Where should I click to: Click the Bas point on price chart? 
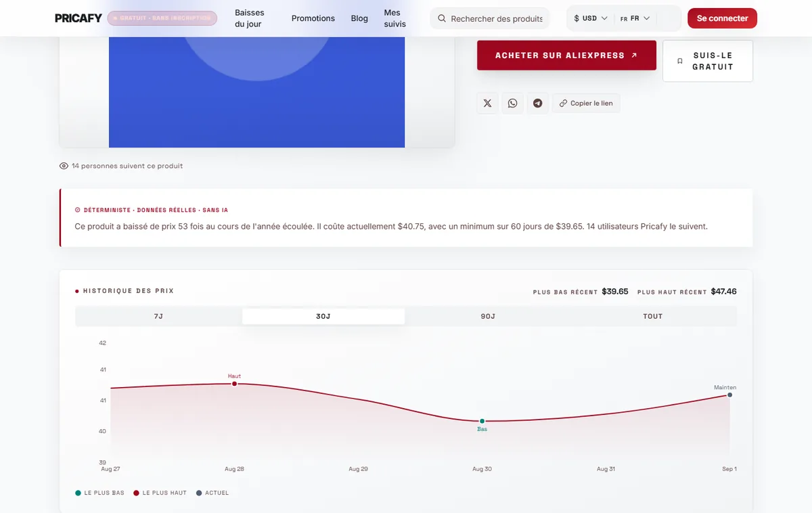coord(482,421)
